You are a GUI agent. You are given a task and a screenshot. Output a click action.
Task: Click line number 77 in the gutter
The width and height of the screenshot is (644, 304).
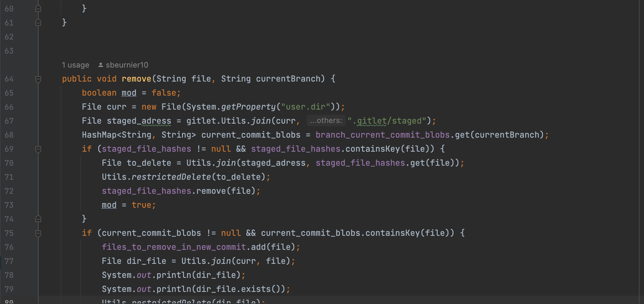pos(9,261)
